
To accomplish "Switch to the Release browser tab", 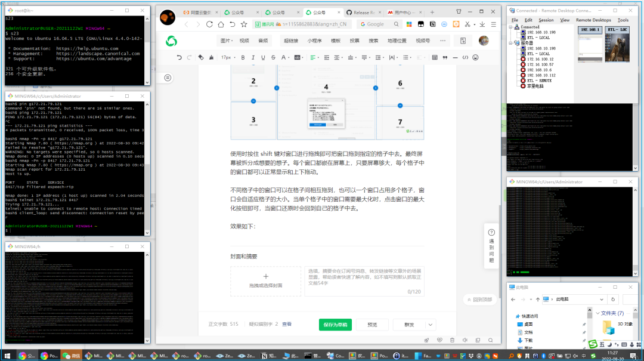I will 364,11.
